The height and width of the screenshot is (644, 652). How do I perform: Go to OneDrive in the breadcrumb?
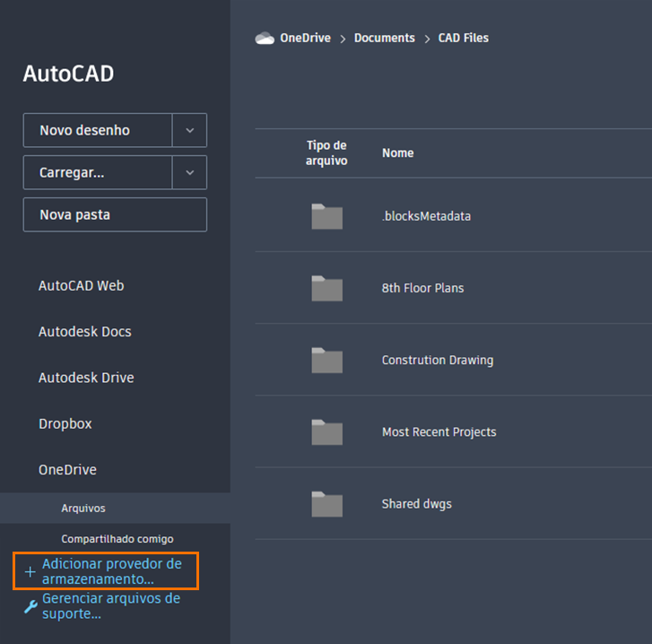[x=305, y=39]
